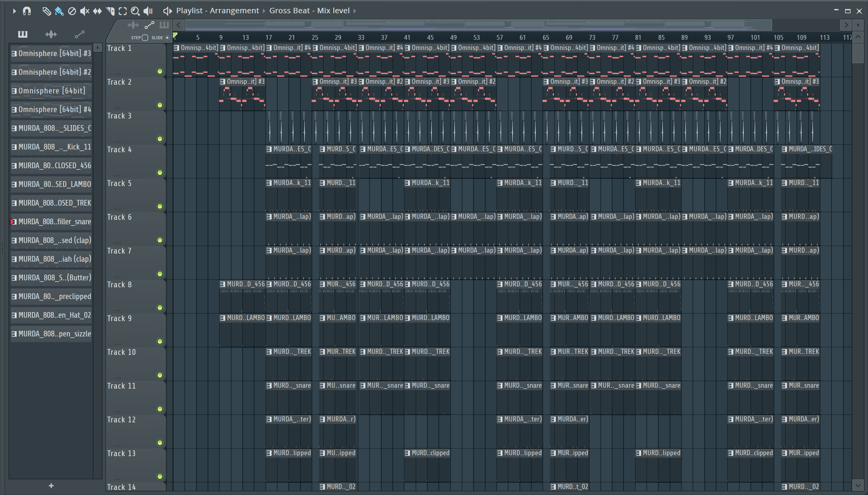The height and width of the screenshot is (495, 868).
Task: Expand arrow after Gross Beat - Mix level
Action: (355, 11)
